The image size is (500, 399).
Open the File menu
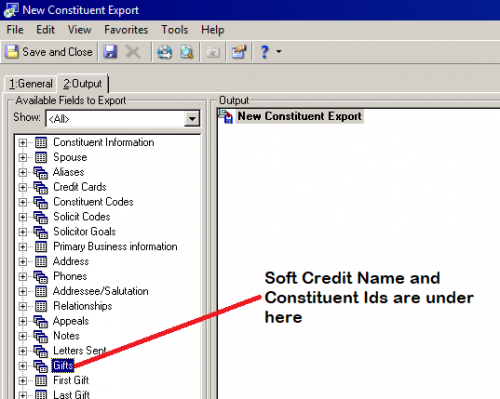[15, 30]
